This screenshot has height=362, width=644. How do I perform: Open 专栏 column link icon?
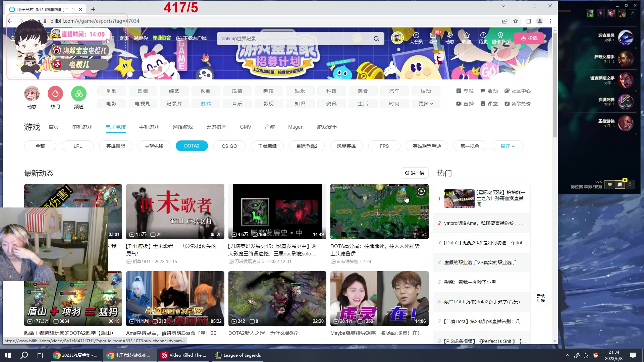coord(465,91)
